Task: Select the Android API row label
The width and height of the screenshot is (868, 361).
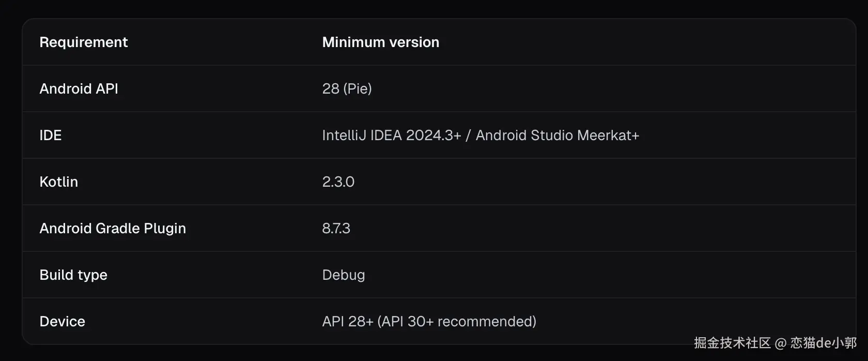Action: (79, 88)
